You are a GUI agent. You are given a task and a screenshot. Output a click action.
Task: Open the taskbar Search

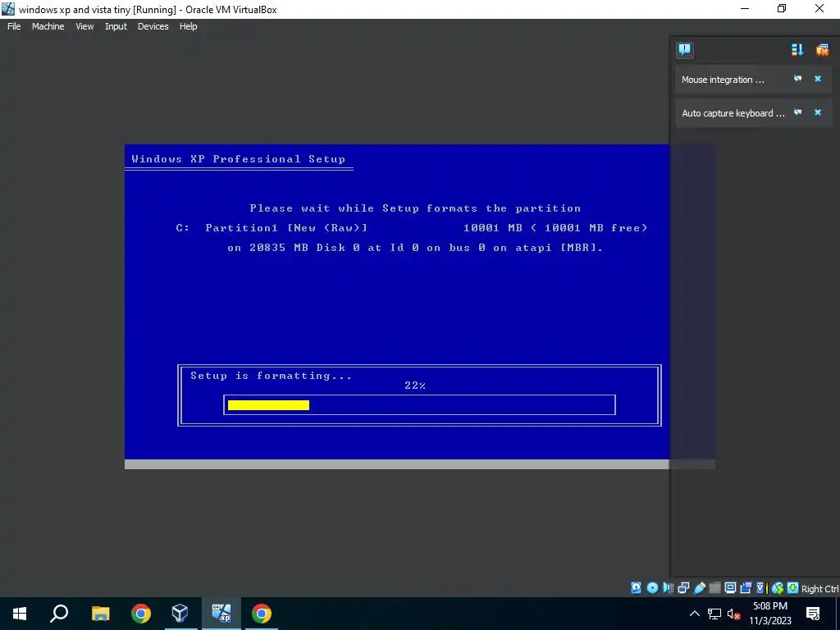click(x=59, y=614)
